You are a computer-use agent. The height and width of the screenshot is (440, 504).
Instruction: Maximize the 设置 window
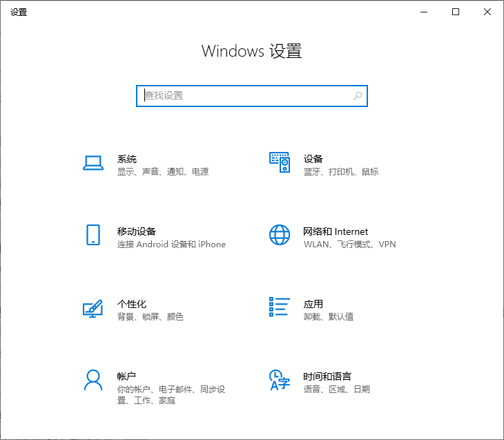[x=456, y=12]
